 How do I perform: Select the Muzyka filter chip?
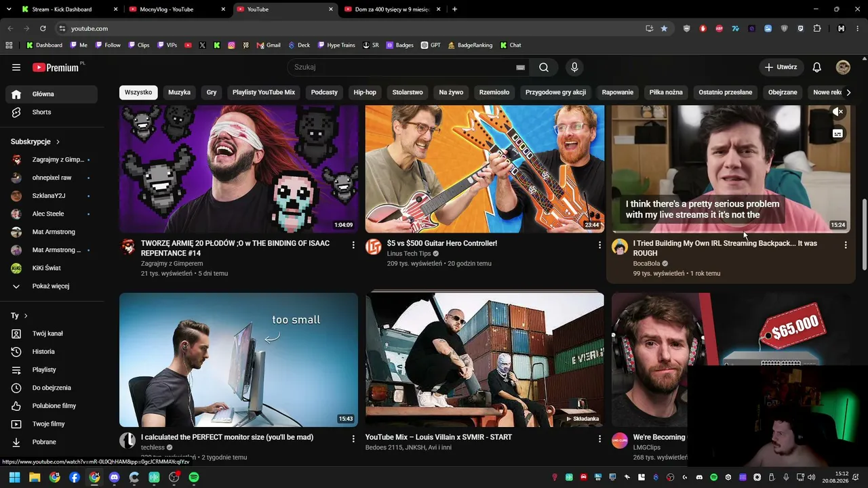[x=180, y=92]
